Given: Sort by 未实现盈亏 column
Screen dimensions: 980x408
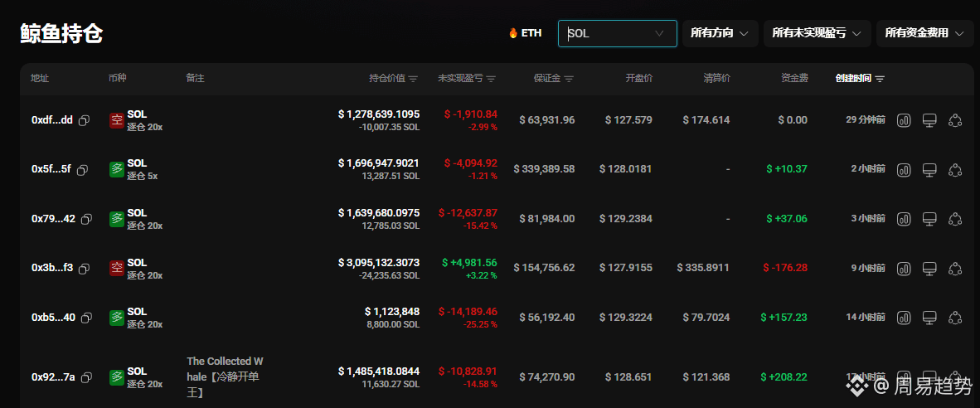Looking at the screenshot, I should (x=492, y=79).
